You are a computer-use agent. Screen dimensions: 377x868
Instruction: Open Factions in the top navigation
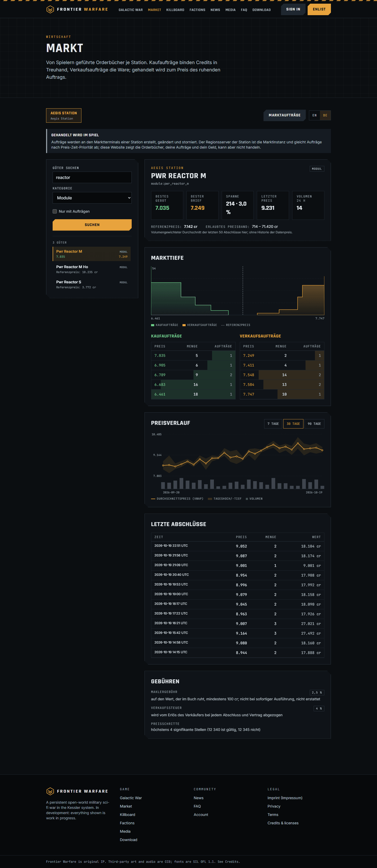click(197, 10)
